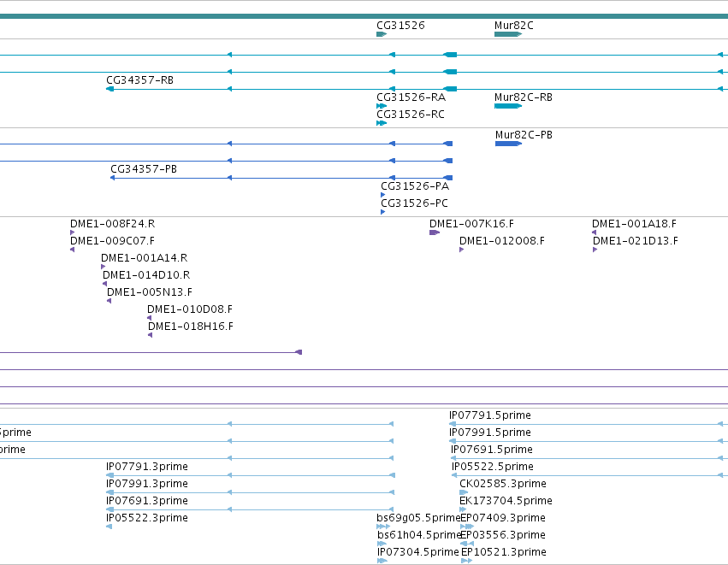Select the Mur82C-RB transcript label
728x565 pixels.
coord(524,97)
